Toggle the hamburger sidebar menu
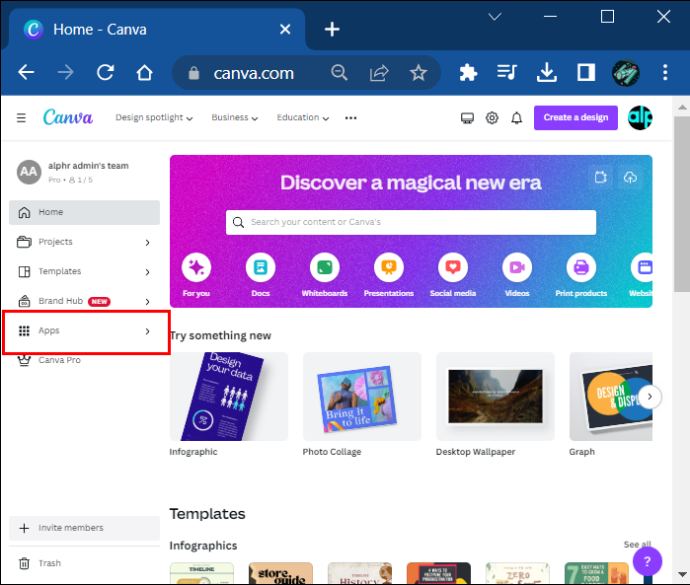 coord(21,118)
